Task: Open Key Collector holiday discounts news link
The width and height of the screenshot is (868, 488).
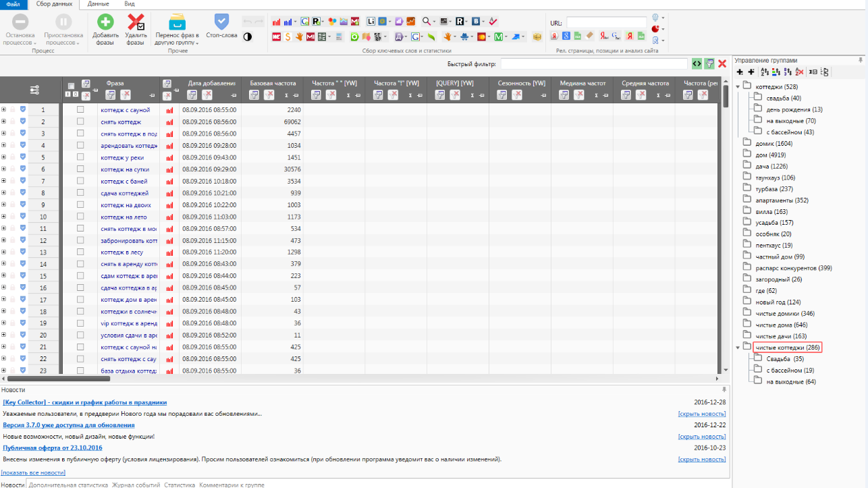Action: tap(84, 402)
